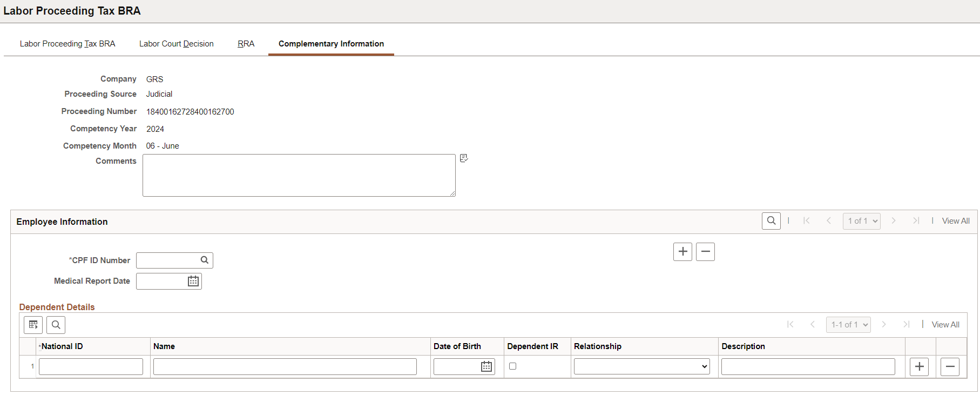Click the Relationship column header
Image resolution: width=980 pixels, height=395 pixels.
tap(598, 346)
